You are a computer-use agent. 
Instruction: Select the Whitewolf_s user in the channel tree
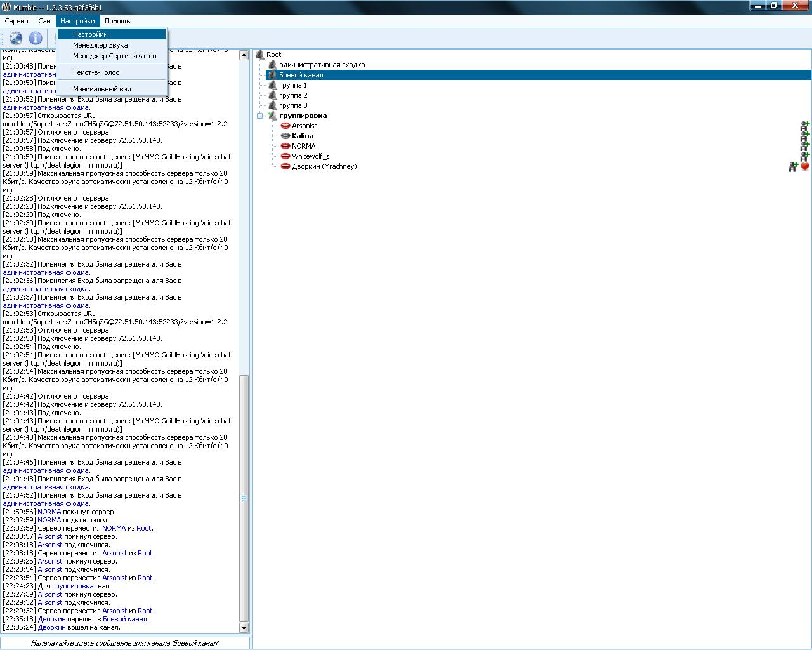tap(310, 156)
